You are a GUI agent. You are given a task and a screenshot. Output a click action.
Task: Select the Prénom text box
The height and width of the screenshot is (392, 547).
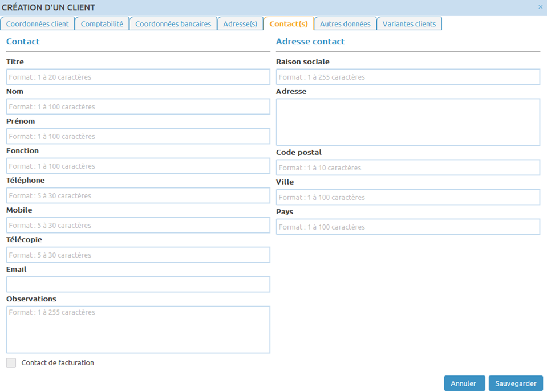click(x=138, y=136)
